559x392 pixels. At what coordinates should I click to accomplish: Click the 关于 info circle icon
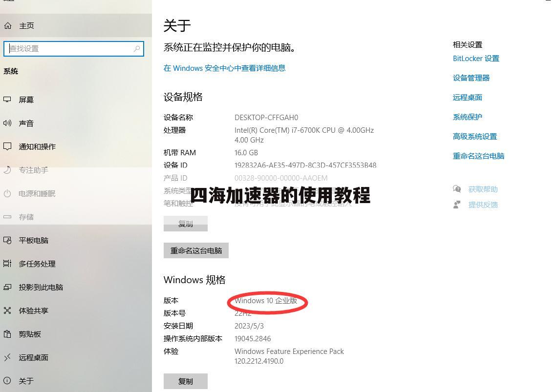tap(7, 381)
